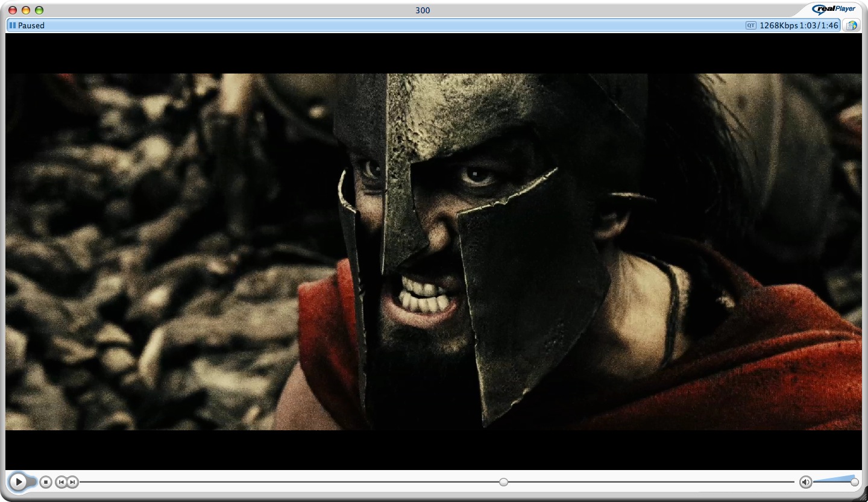Skip to the previous clip
This screenshot has height=502, width=868.
click(x=61, y=482)
